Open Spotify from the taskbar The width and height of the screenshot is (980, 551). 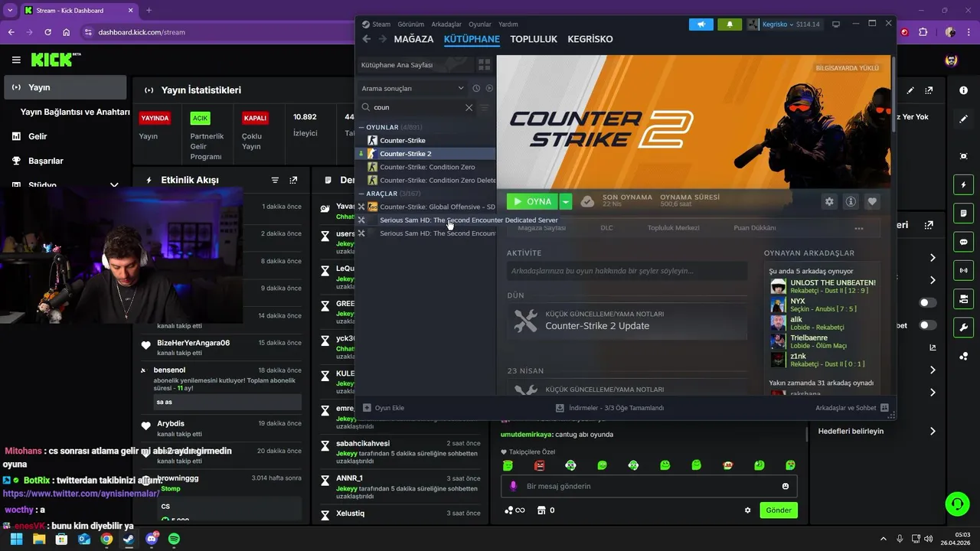(x=174, y=539)
